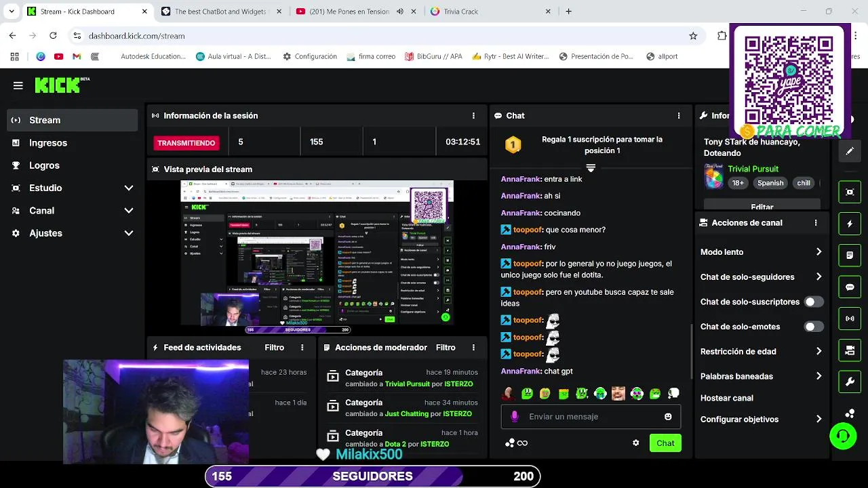Open Configurar objetivos options arrow
Viewport: 868px width, 488px height.
coord(818,419)
